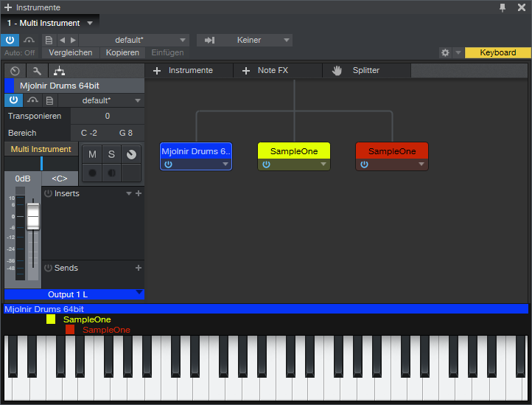Open the wrench settings tab
This screenshot has width=532, height=405.
click(37, 71)
